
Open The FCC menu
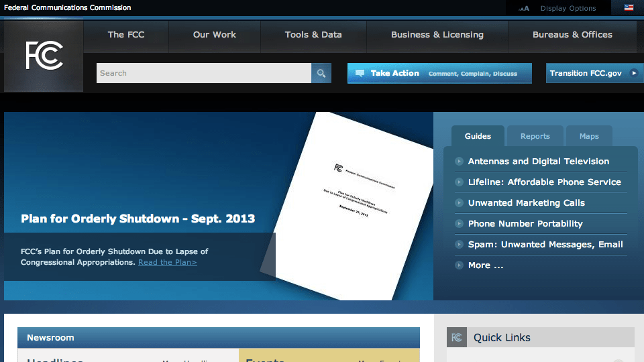126,35
